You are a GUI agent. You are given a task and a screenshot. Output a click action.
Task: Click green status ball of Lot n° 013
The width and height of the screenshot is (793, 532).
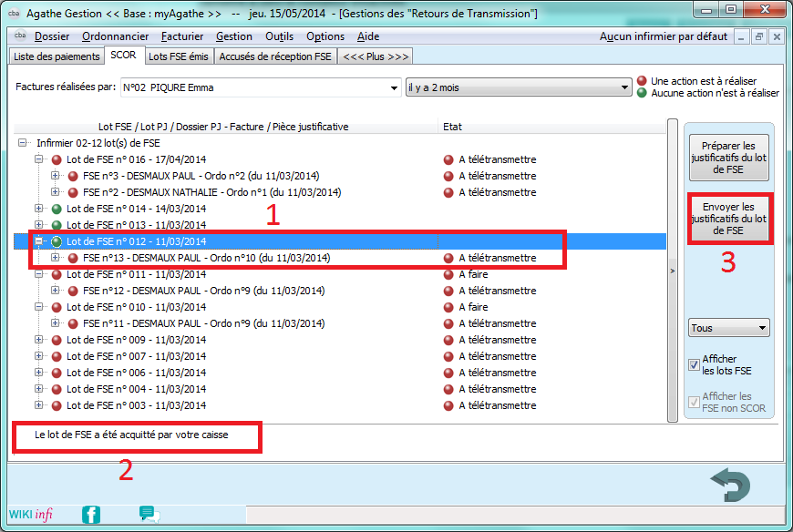pos(57,225)
